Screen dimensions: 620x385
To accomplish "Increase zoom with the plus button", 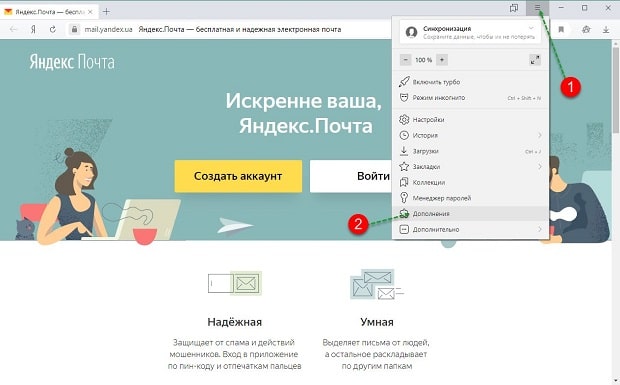I will [442, 60].
